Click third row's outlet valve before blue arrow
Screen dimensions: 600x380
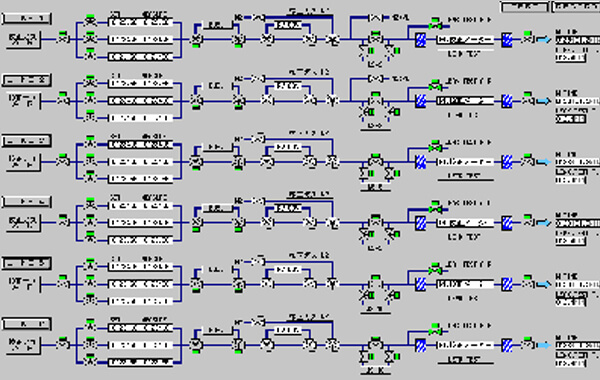pyautogui.click(x=528, y=162)
